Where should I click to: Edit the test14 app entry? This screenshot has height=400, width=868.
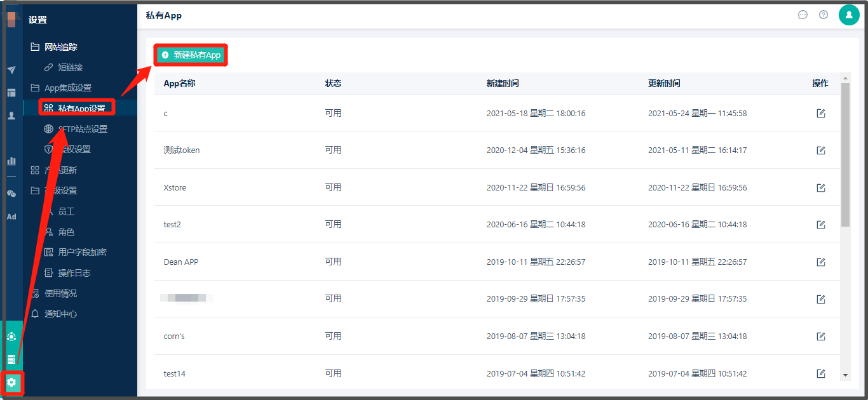coord(821,373)
